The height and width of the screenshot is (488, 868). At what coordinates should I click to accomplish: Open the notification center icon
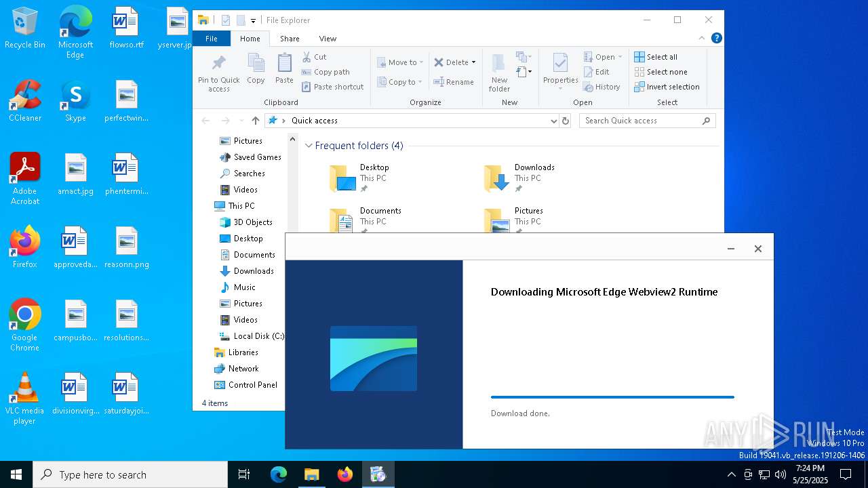(846, 474)
